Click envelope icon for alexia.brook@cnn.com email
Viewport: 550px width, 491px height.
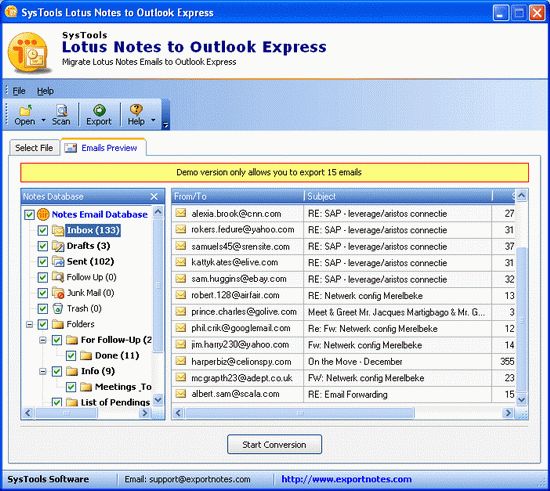(x=181, y=213)
